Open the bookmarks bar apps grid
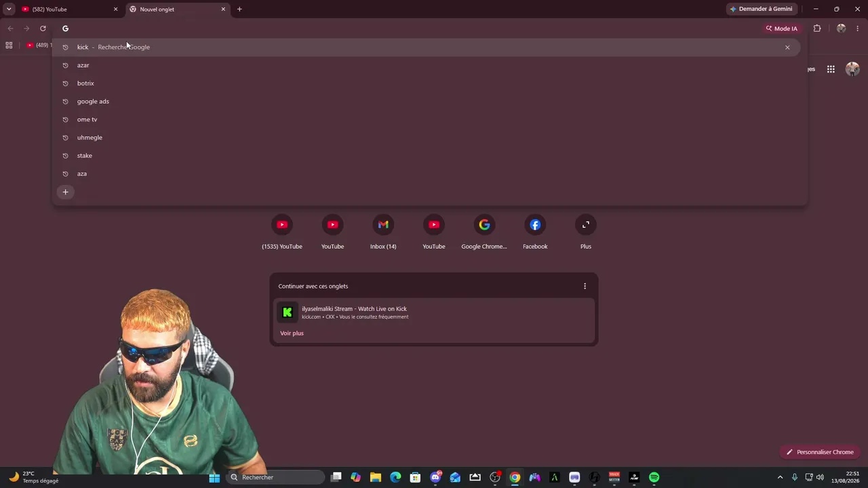 [x=9, y=45]
